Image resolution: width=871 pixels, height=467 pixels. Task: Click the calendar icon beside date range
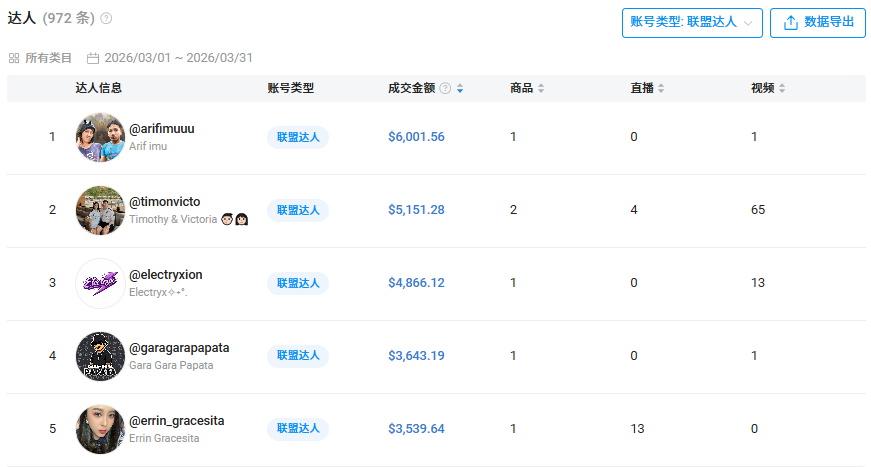(93, 58)
